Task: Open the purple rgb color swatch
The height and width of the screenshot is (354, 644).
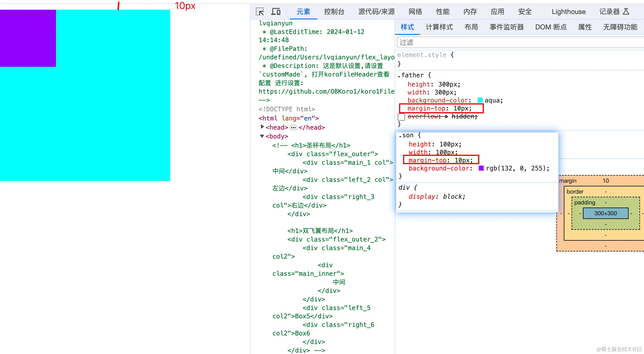Action: tap(481, 168)
